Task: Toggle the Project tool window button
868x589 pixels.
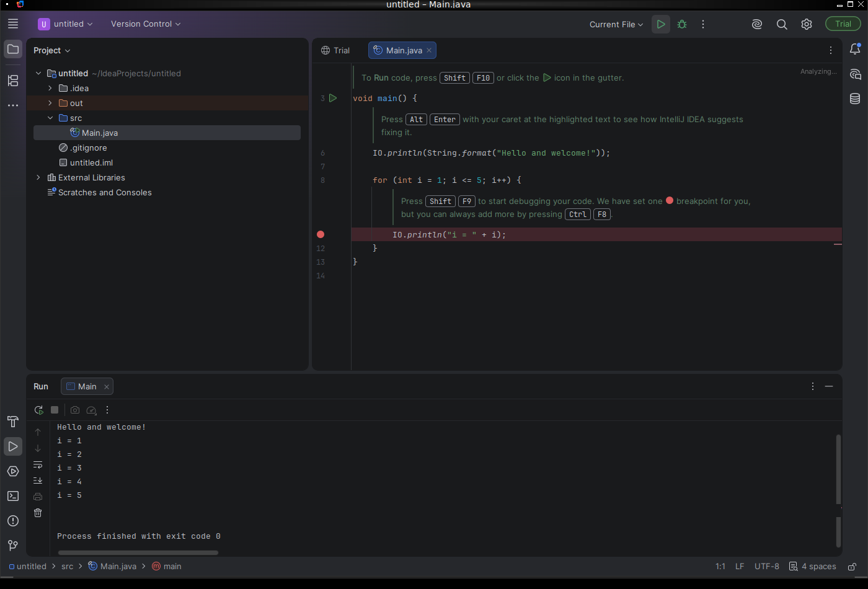Action: [13, 49]
